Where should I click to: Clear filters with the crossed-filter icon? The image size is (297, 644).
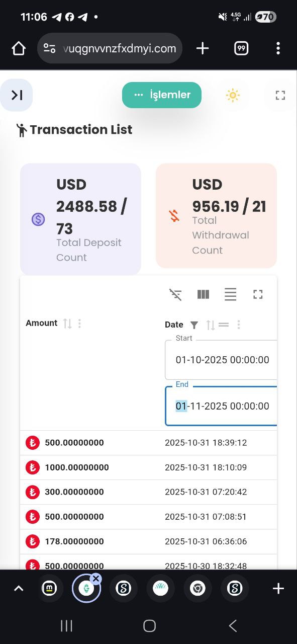(x=175, y=294)
